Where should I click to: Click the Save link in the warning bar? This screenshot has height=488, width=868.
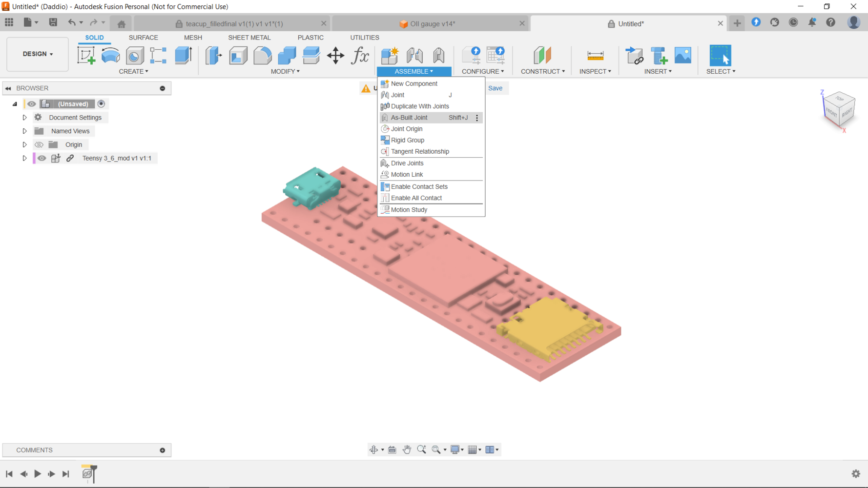click(495, 88)
